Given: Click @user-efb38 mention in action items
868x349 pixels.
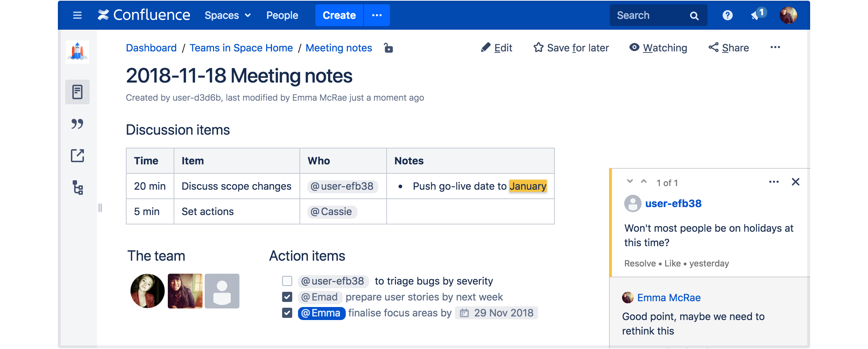Looking at the screenshot, I should pos(333,281).
